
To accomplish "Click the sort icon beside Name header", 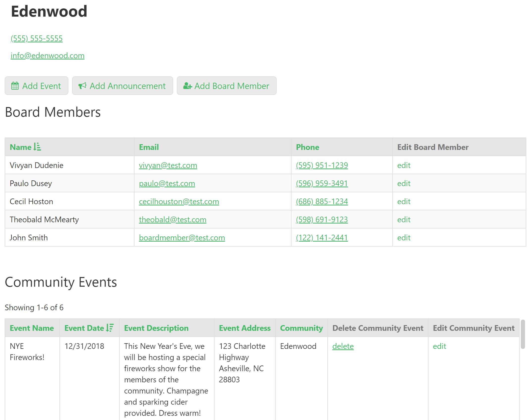I will 37,147.
